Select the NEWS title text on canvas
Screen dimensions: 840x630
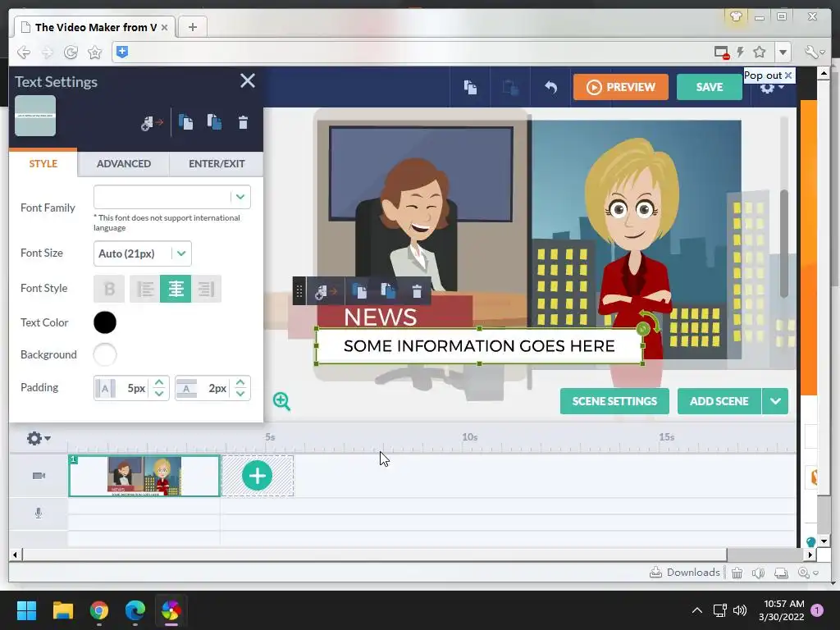point(381,317)
